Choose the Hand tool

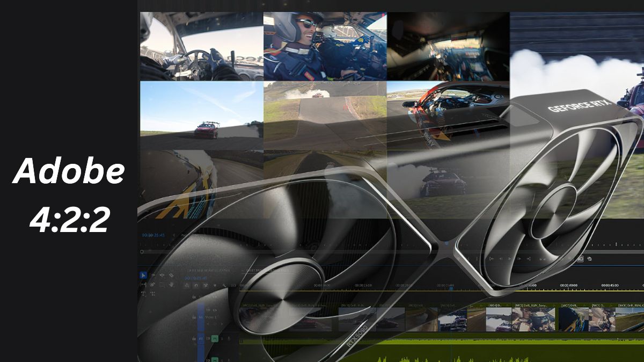pos(171,284)
